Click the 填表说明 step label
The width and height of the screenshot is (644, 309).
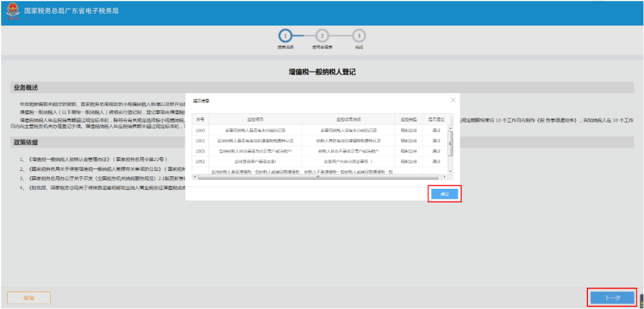[285, 48]
